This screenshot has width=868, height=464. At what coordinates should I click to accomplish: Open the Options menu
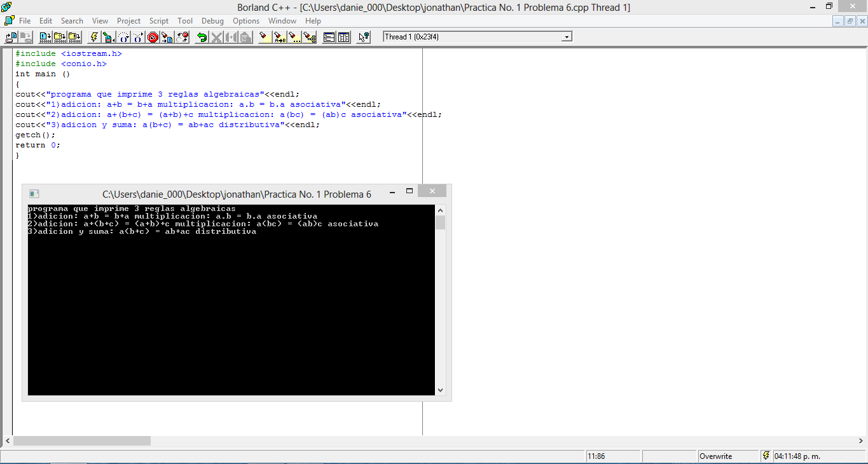click(245, 20)
